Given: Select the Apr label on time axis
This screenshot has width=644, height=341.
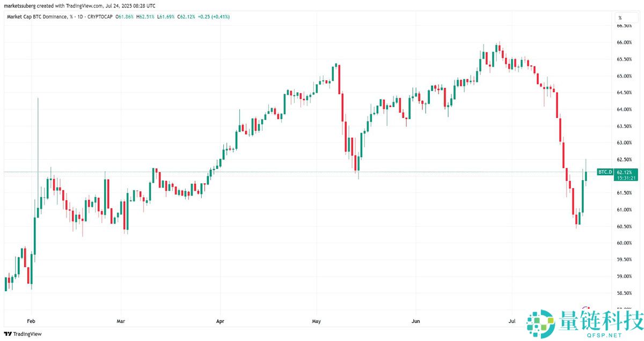Looking at the screenshot, I should click(x=219, y=321).
